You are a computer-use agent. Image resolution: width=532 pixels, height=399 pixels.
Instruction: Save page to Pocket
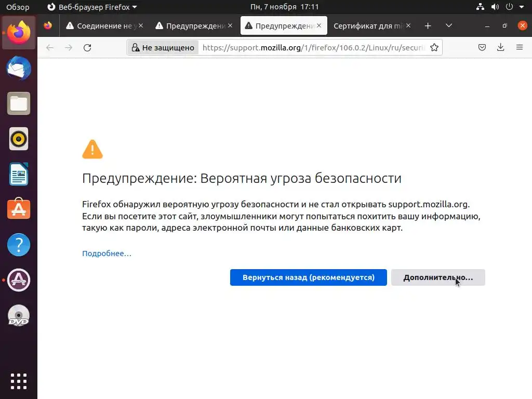coord(482,47)
